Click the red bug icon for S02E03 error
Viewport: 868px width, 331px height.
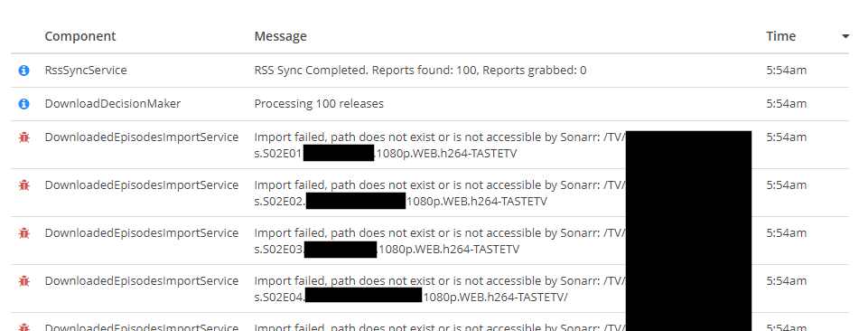[23, 232]
